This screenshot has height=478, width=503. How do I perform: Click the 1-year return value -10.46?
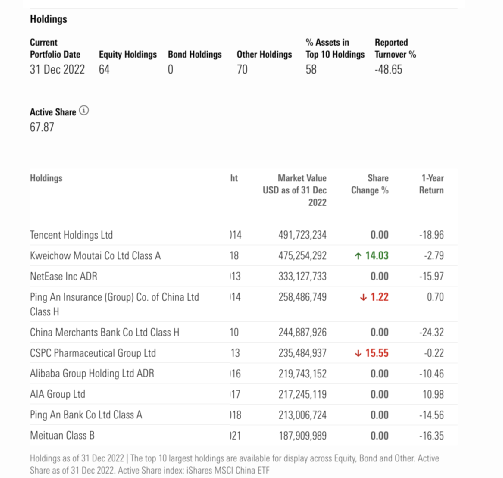pyautogui.click(x=432, y=373)
